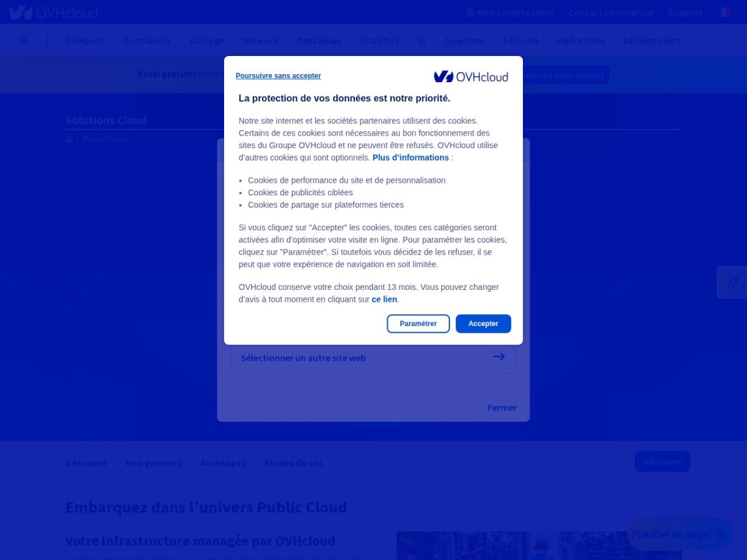Viewport: 747px width, 560px height.
Task: Click the OVHcloud logo in the header
Action: coord(54,12)
